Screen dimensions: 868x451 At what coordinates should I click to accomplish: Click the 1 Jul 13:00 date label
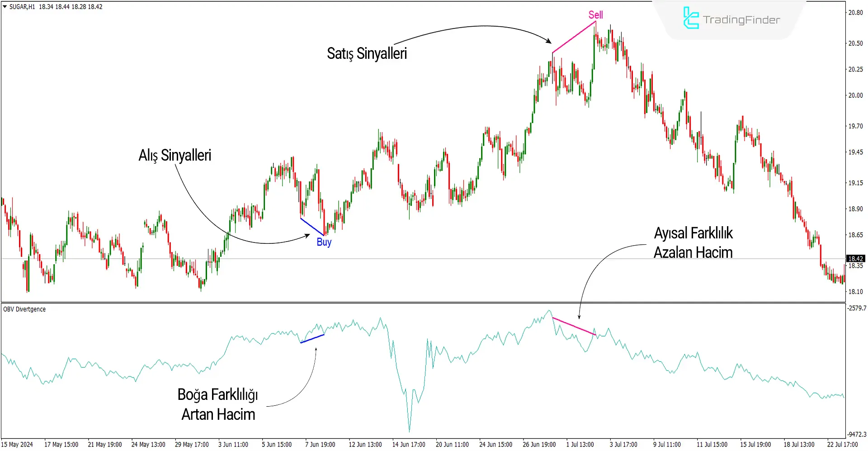coord(580,445)
